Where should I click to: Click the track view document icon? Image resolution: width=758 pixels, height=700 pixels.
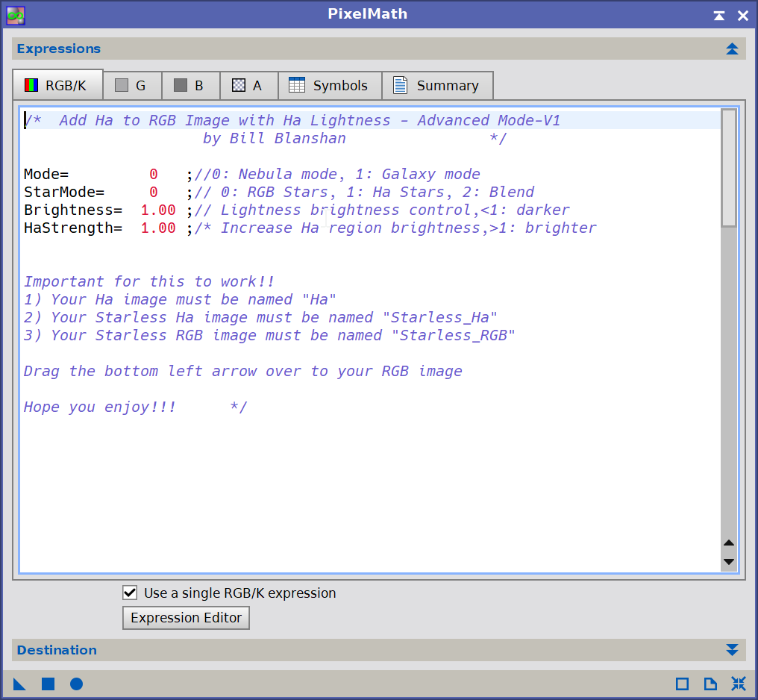point(710,684)
